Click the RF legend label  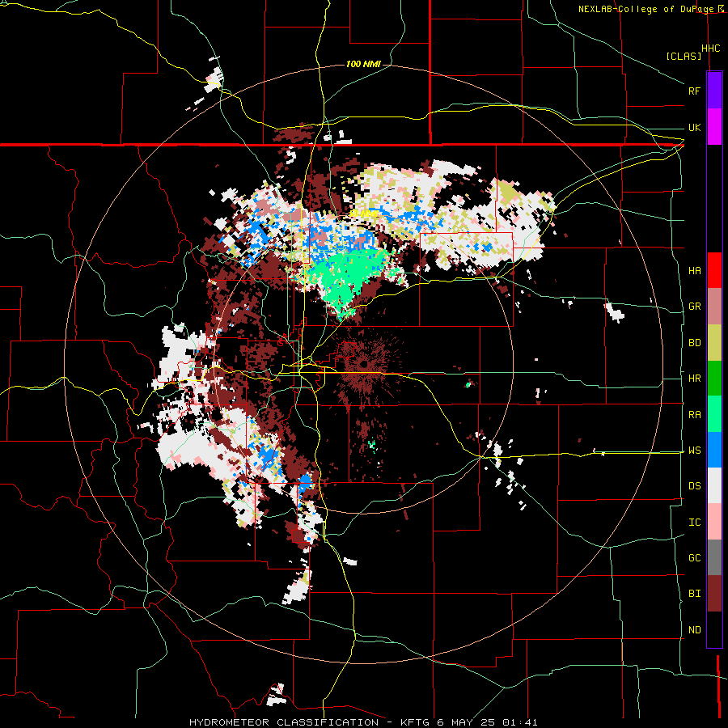(x=694, y=91)
